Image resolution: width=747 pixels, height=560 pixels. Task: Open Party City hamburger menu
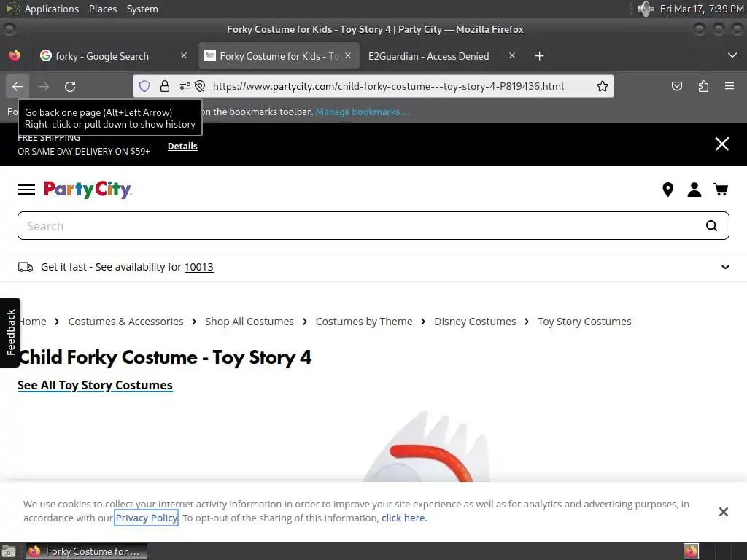pyautogui.click(x=26, y=190)
